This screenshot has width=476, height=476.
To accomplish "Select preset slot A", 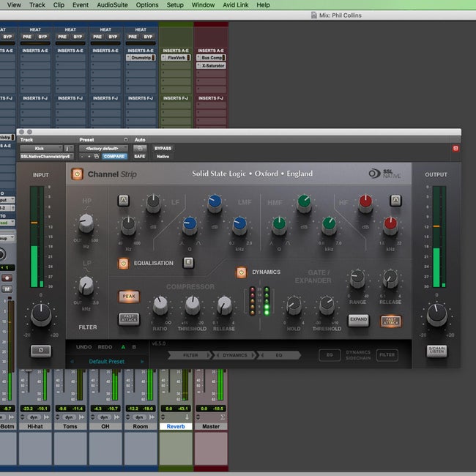I will 123,347.
